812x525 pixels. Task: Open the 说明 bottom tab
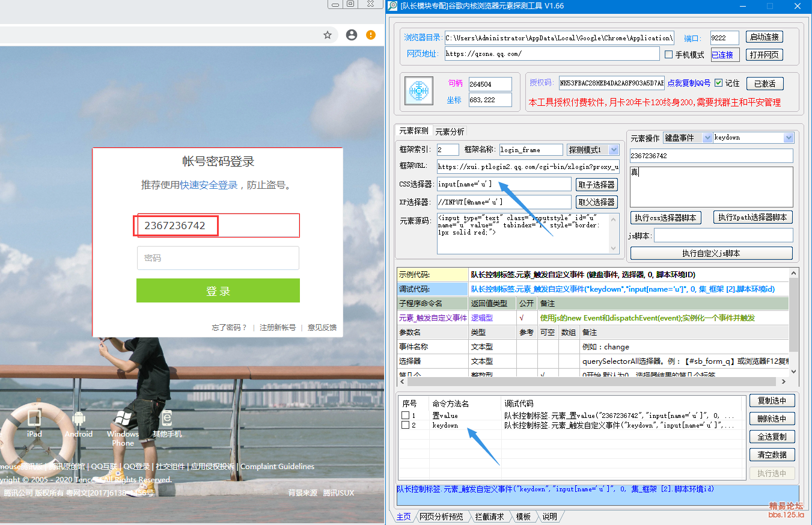click(549, 517)
